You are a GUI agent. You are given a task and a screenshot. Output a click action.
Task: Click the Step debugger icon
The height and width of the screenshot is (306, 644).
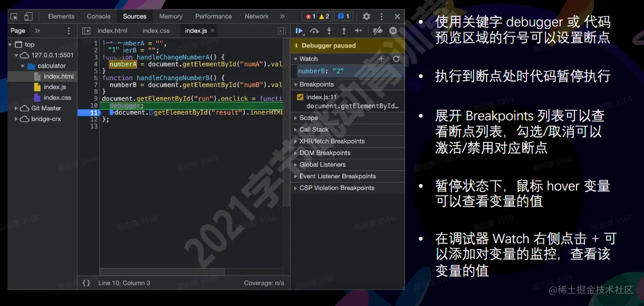tap(359, 31)
